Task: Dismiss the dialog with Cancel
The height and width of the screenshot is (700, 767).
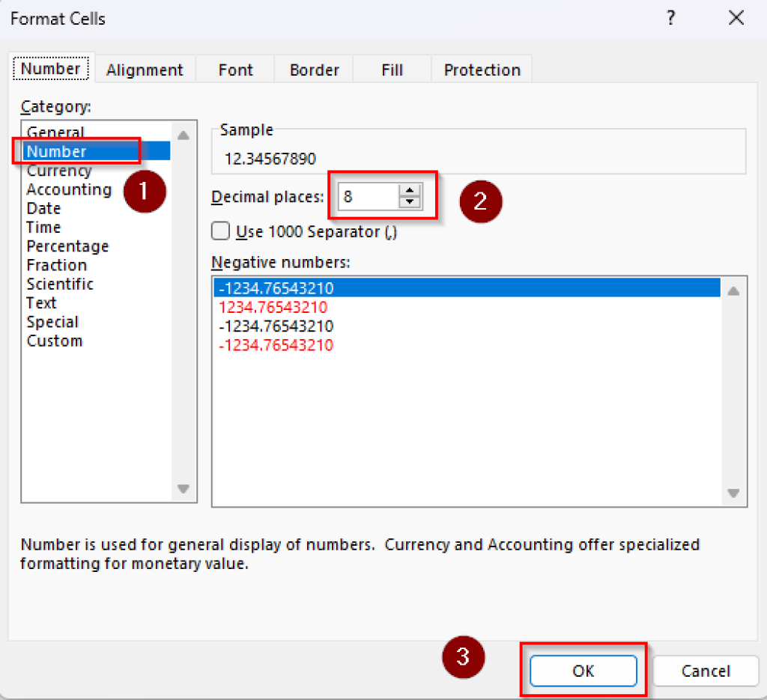Action: tap(705, 671)
